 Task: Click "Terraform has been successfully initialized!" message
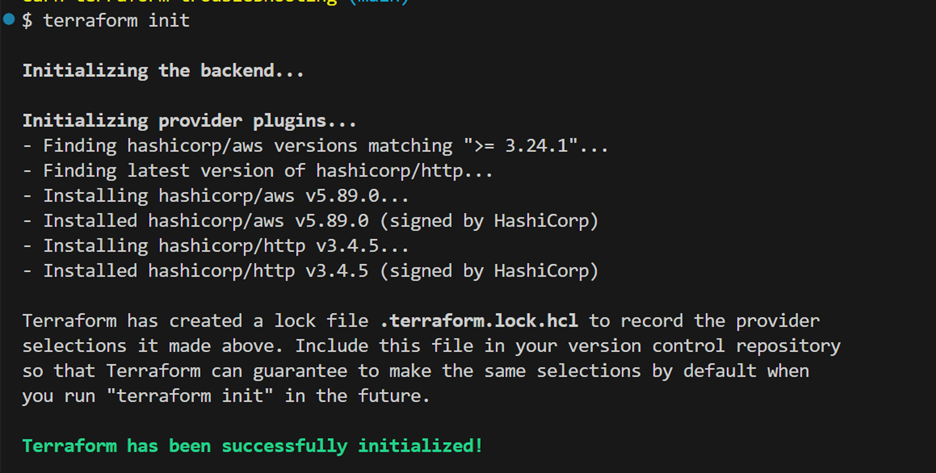pyautogui.click(x=253, y=446)
